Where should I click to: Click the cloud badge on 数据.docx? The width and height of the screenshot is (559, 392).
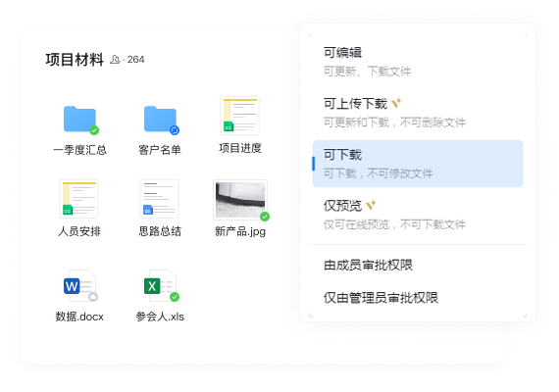coord(93,297)
